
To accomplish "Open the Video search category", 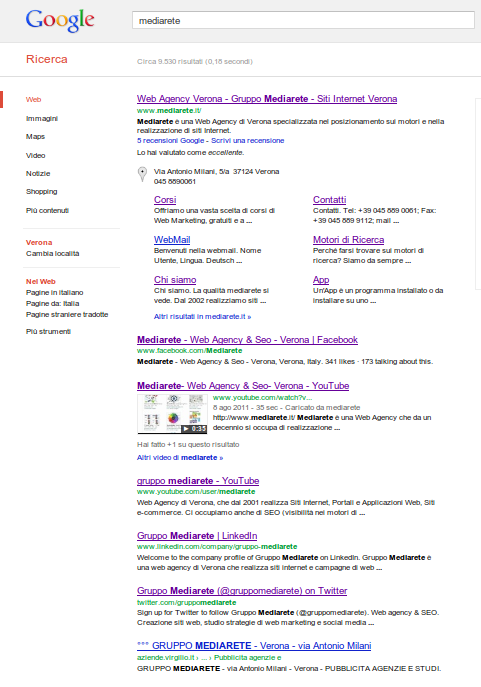I will pyautogui.click(x=35, y=155).
